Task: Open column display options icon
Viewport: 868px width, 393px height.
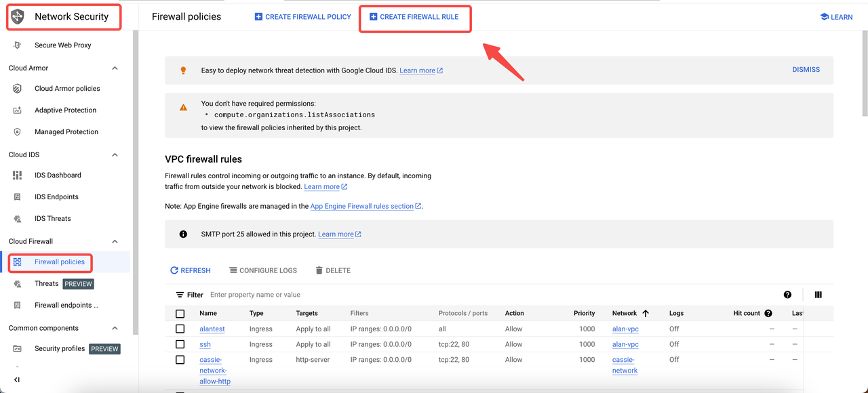Action: click(x=818, y=295)
